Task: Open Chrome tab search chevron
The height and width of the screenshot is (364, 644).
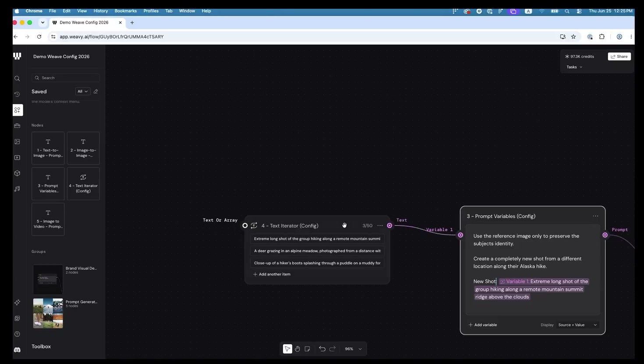Action: pyautogui.click(x=42, y=22)
